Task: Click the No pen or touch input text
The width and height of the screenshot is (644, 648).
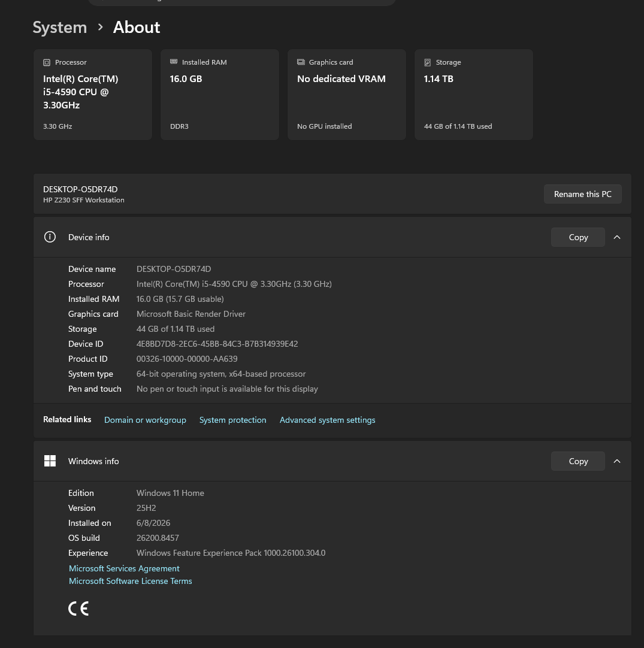Action: tap(227, 389)
